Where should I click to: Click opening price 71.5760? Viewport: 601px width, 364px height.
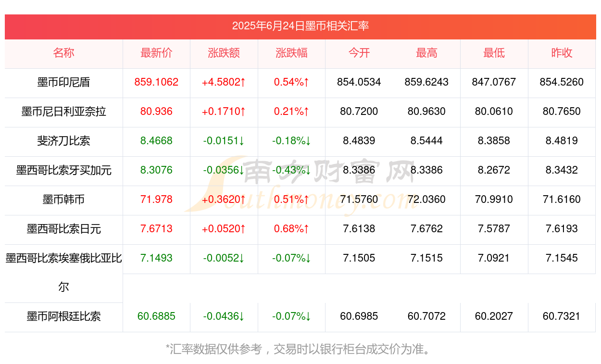point(359,200)
